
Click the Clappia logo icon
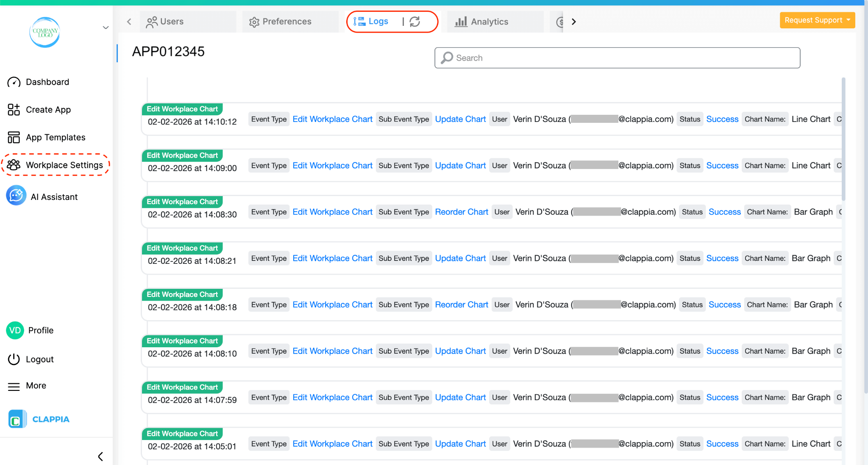click(17, 419)
